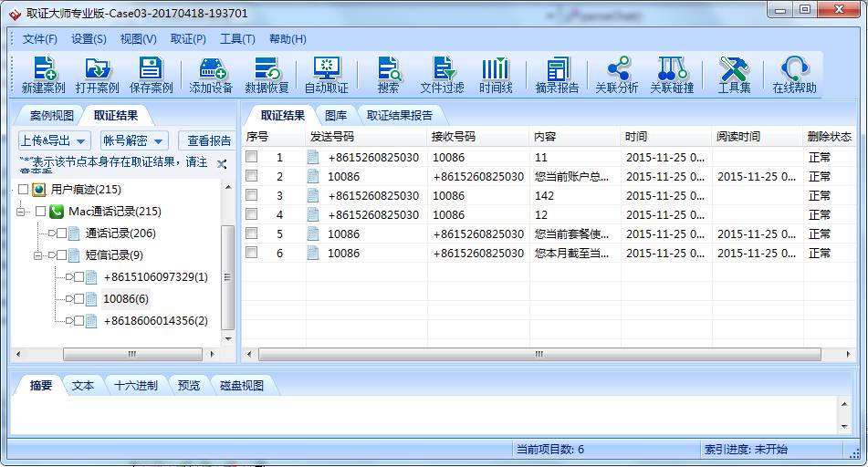The width and height of the screenshot is (868, 467).
Task: Open the 取证(P) menu
Action: tap(188, 39)
